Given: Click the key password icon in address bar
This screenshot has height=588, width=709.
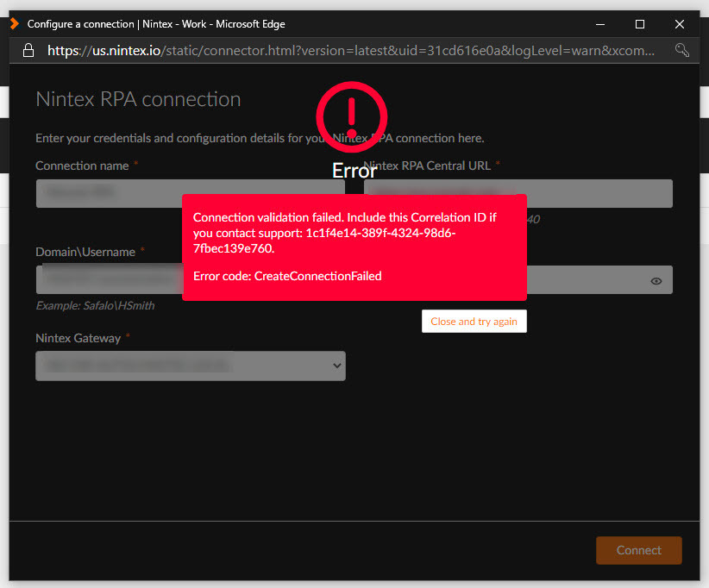Looking at the screenshot, I should 682,50.
